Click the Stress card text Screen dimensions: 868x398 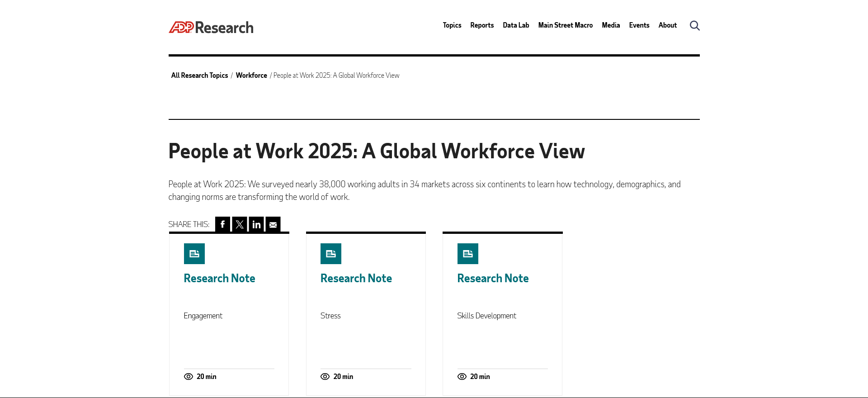[330, 316]
